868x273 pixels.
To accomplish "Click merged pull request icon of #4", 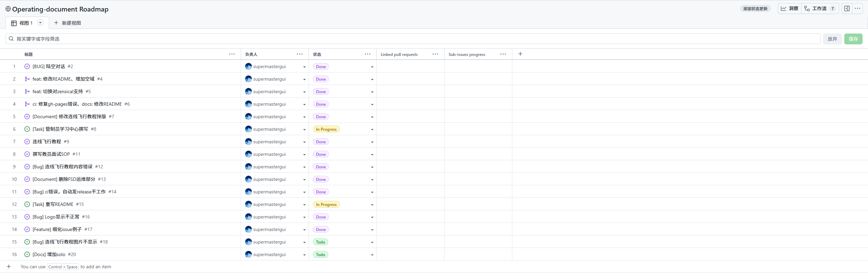I will pos(27,79).
